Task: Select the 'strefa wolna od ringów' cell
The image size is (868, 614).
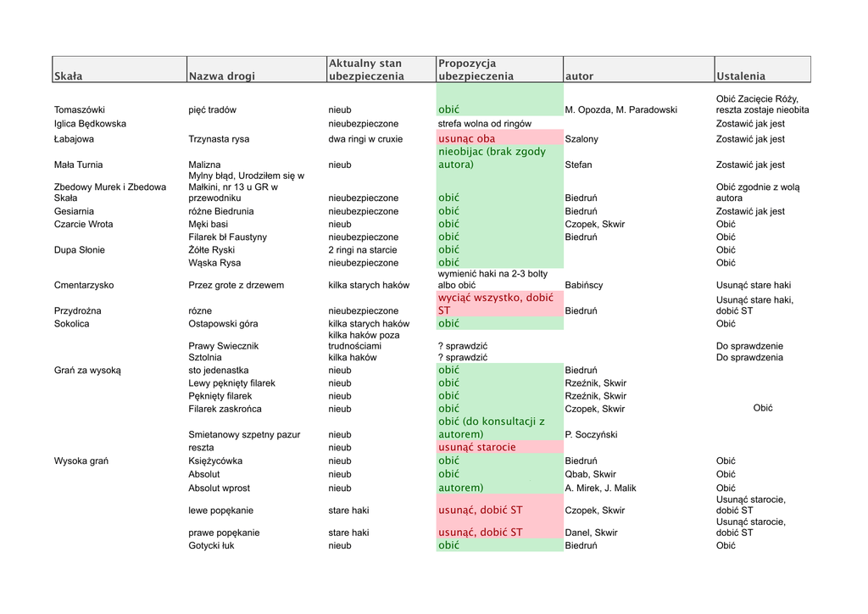Action: point(485,124)
